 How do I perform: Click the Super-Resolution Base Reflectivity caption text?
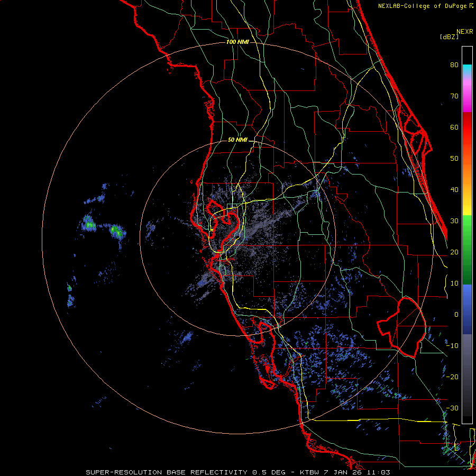click(x=238, y=472)
